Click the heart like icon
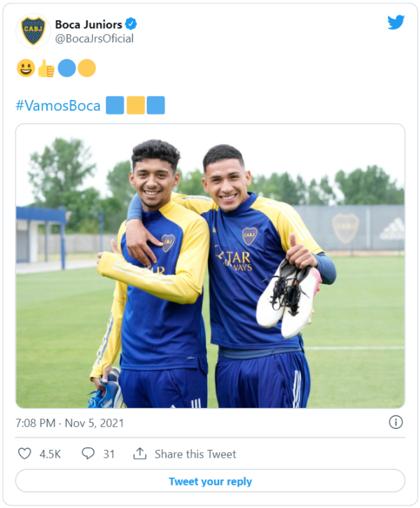The height and width of the screenshot is (508, 420). pos(24,453)
